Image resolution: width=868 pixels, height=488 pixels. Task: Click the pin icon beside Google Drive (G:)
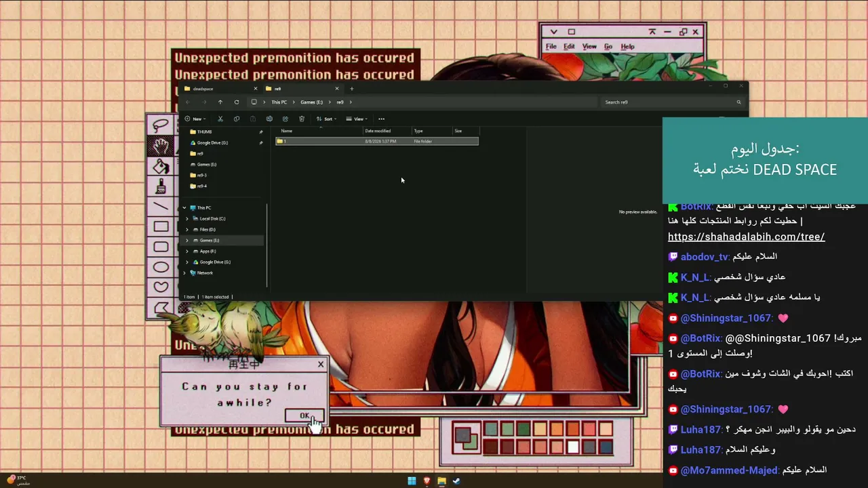coord(261,143)
